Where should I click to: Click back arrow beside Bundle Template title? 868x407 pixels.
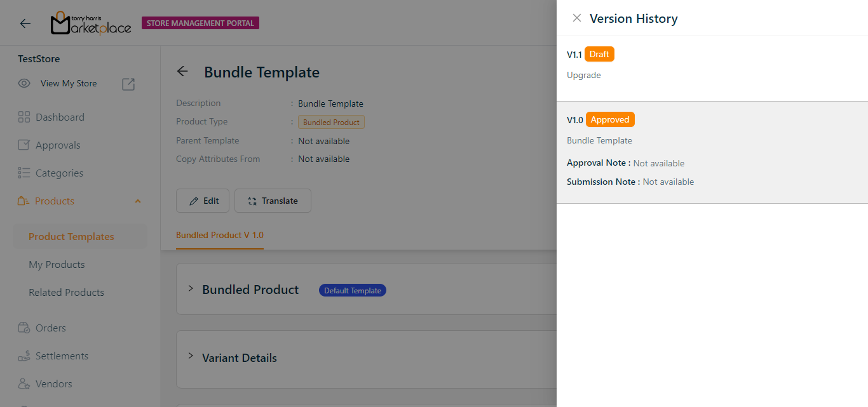coord(182,72)
